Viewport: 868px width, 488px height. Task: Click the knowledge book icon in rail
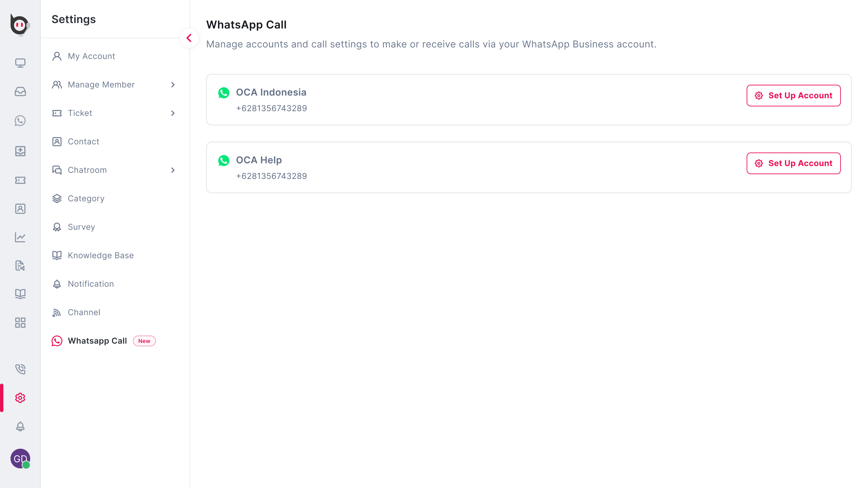(x=20, y=294)
